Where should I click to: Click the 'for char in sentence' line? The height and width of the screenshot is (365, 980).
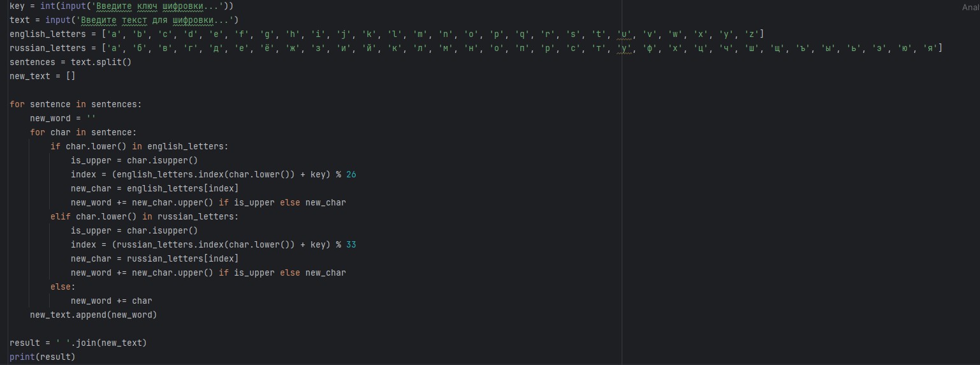point(83,132)
